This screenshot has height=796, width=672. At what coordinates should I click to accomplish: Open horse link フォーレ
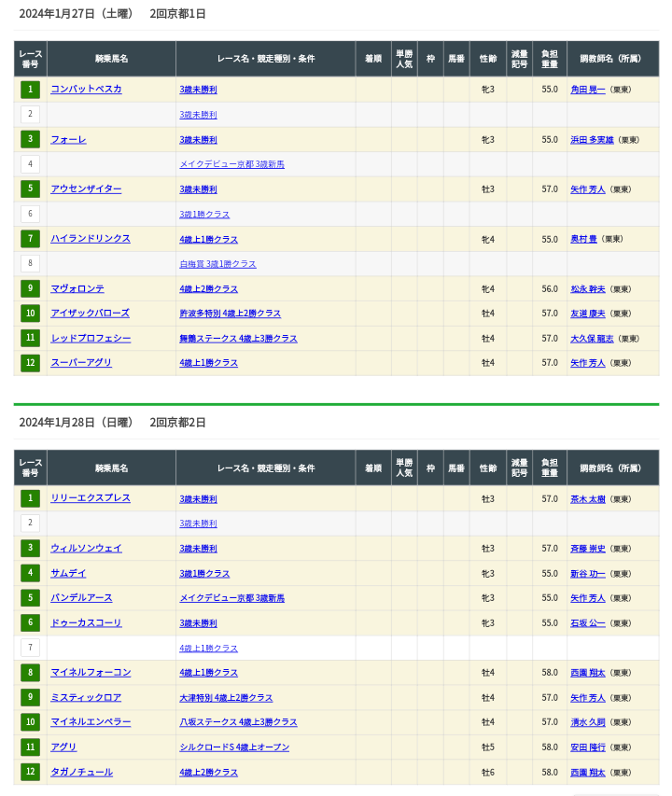tap(68, 139)
